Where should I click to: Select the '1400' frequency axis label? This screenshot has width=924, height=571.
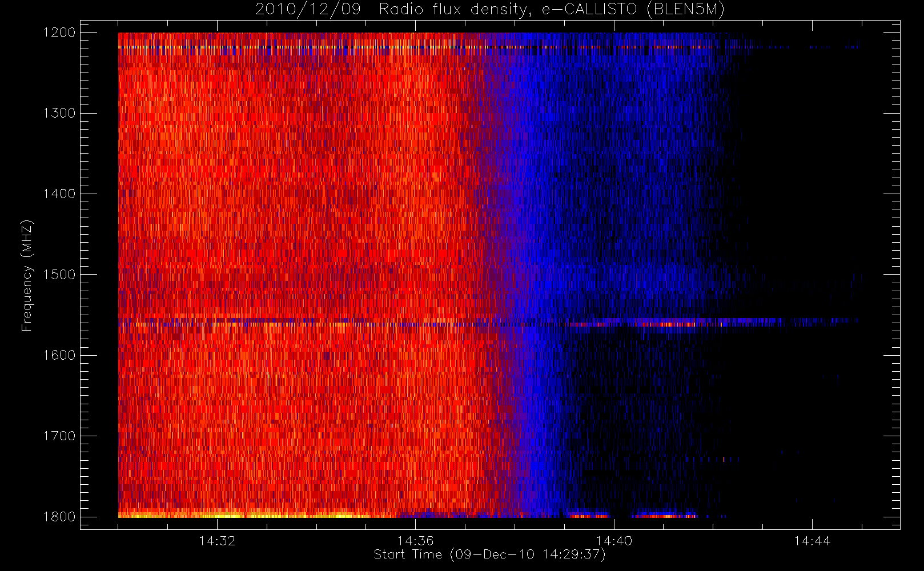point(59,194)
